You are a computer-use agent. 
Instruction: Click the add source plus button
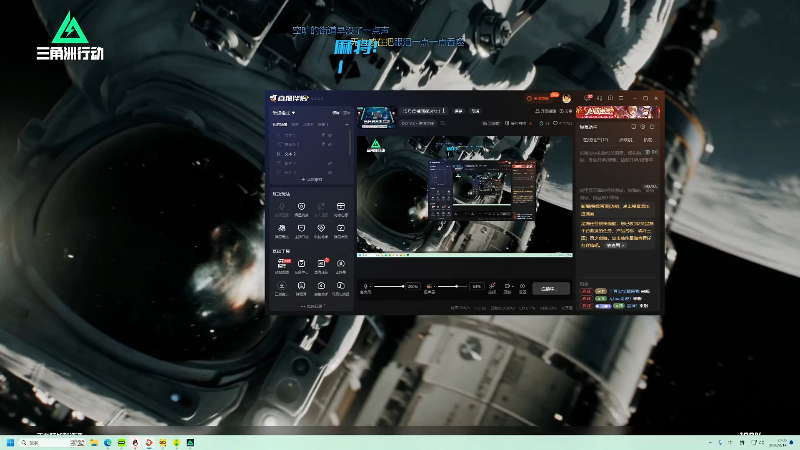pyautogui.click(x=311, y=180)
